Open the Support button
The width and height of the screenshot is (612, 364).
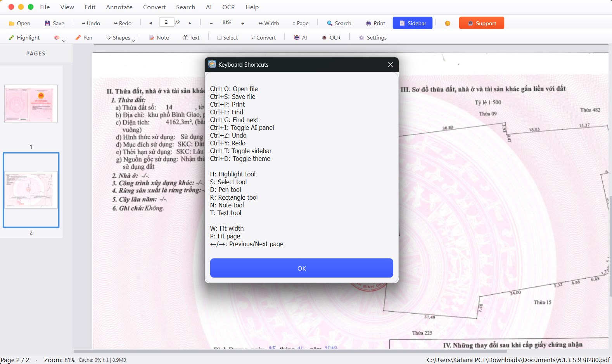coord(482,23)
